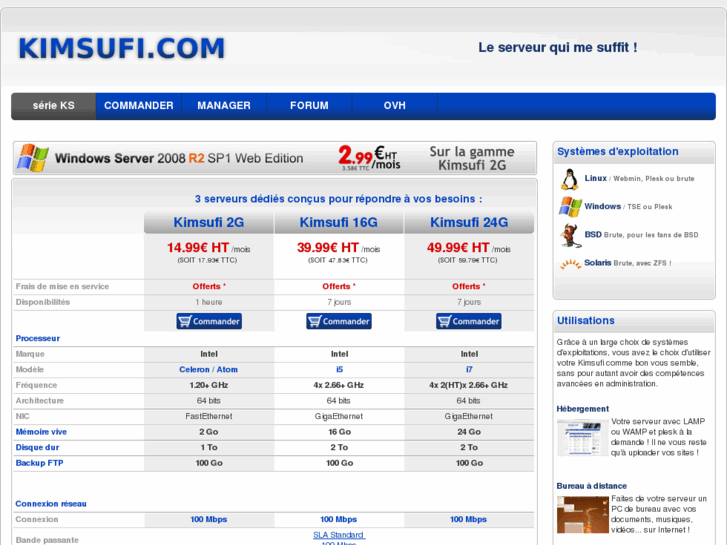The width and height of the screenshot is (727, 545).
Task: Click the 14.99€ HT price
Action: coord(198,248)
